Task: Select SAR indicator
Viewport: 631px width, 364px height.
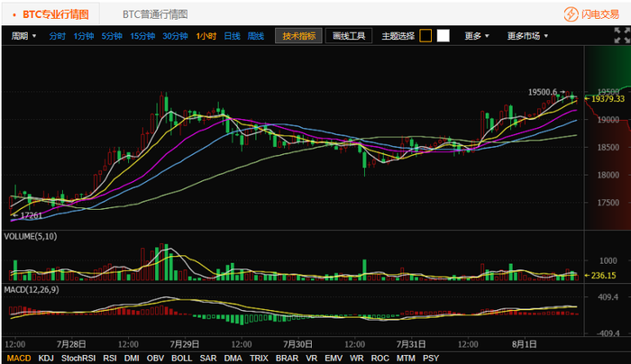Action: coord(208,358)
